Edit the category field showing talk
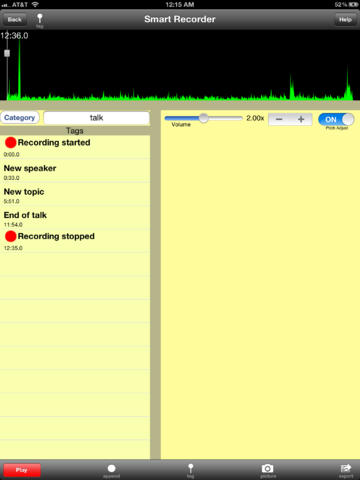360x480 pixels. tap(96, 118)
